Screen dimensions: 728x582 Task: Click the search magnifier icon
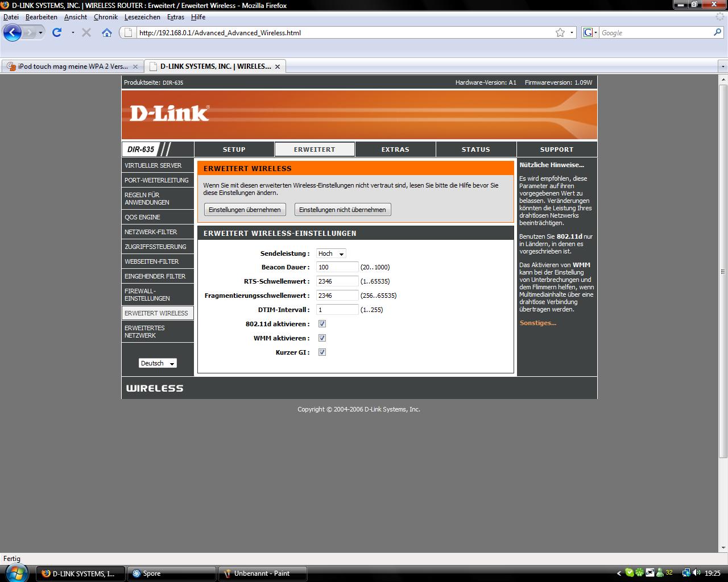pyautogui.click(x=717, y=32)
